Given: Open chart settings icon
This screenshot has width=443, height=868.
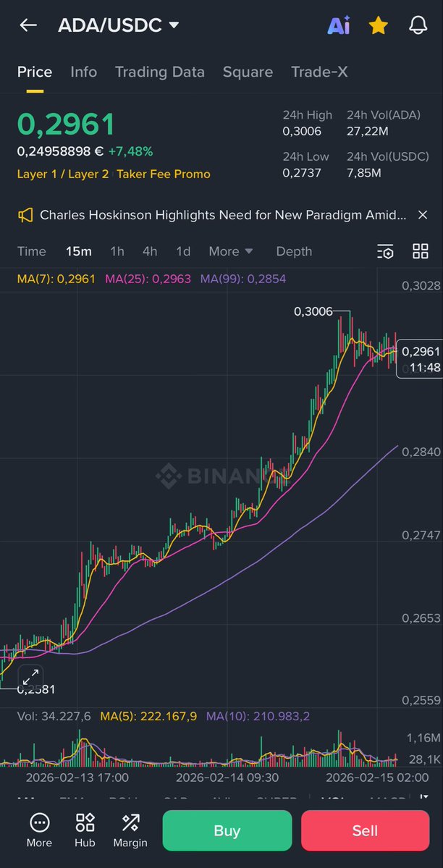Looking at the screenshot, I should pos(385,251).
